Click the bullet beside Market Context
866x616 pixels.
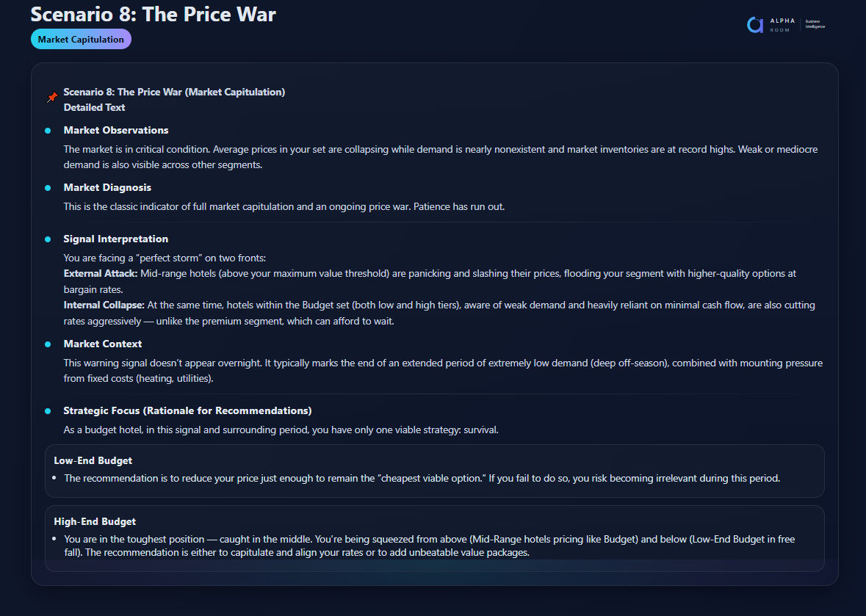pyautogui.click(x=48, y=344)
